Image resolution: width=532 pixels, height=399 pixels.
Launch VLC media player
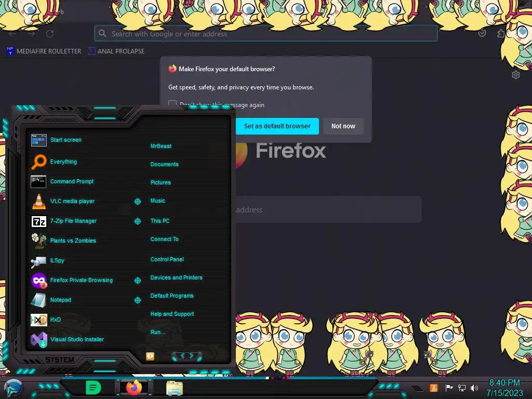[x=72, y=201]
